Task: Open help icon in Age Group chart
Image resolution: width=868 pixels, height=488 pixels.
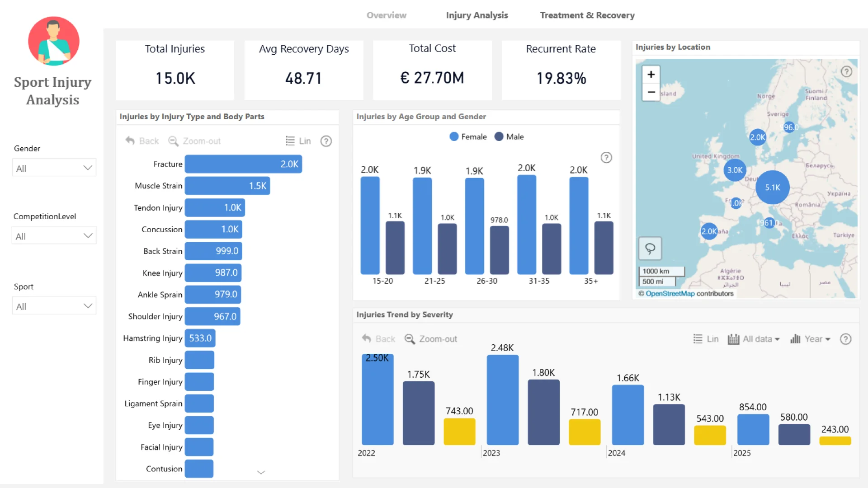Action: [x=606, y=157]
